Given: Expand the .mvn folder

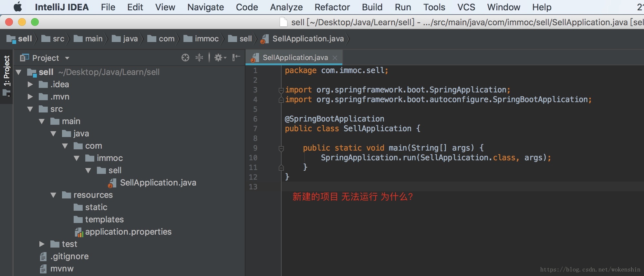Looking at the screenshot, I should click(30, 97).
